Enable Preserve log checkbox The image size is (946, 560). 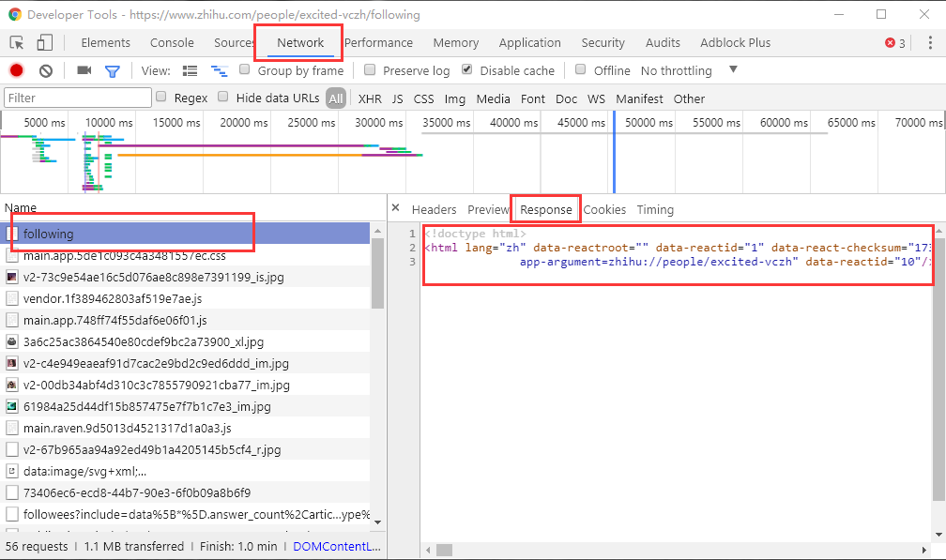point(370,69)
